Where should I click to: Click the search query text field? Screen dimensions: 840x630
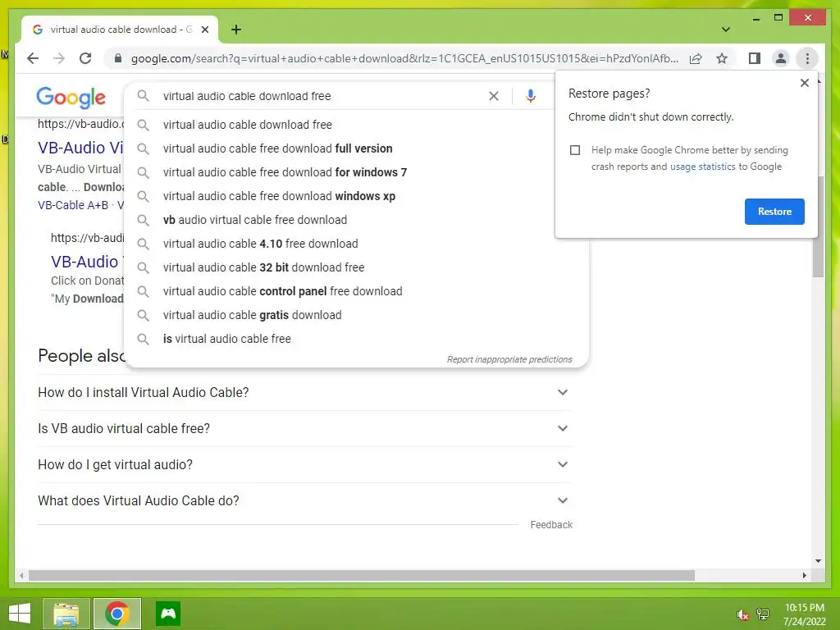tap(322, 96)
